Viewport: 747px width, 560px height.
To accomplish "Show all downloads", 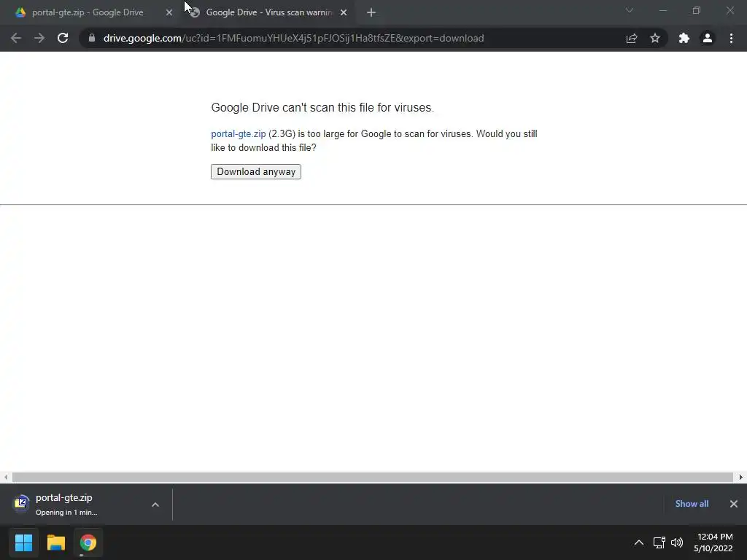I will click(692, 504).
